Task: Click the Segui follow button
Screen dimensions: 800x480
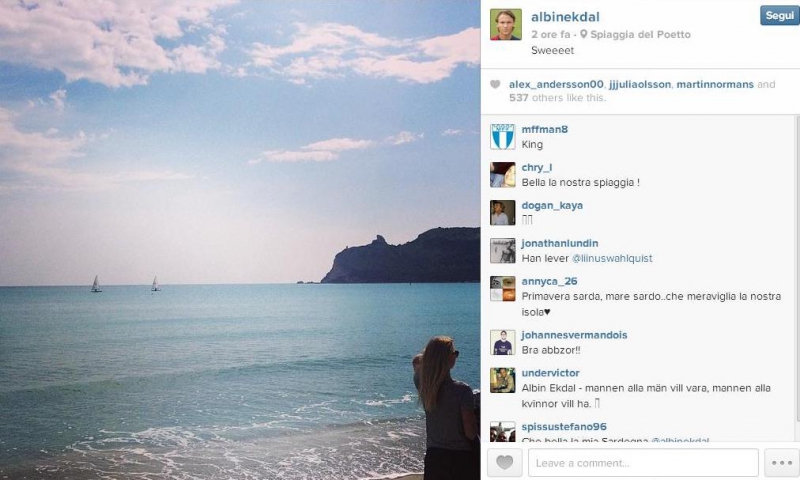Action: (780, 15)
